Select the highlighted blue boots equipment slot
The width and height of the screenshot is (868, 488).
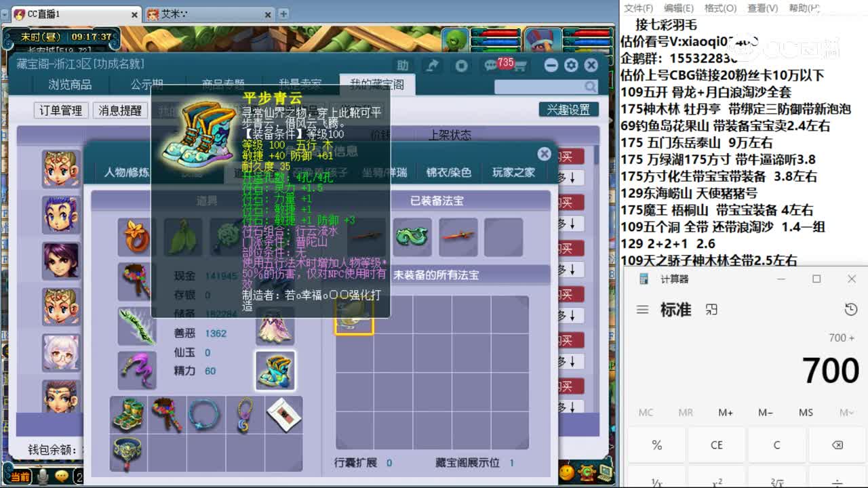click(275, 370)
